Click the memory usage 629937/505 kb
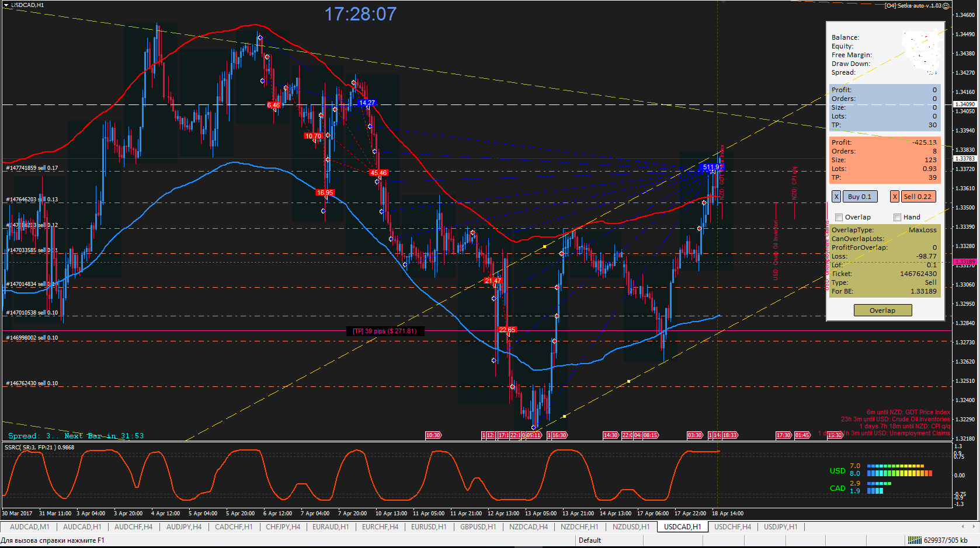This screenshot has height=548, width=980. tap(946, 540)
